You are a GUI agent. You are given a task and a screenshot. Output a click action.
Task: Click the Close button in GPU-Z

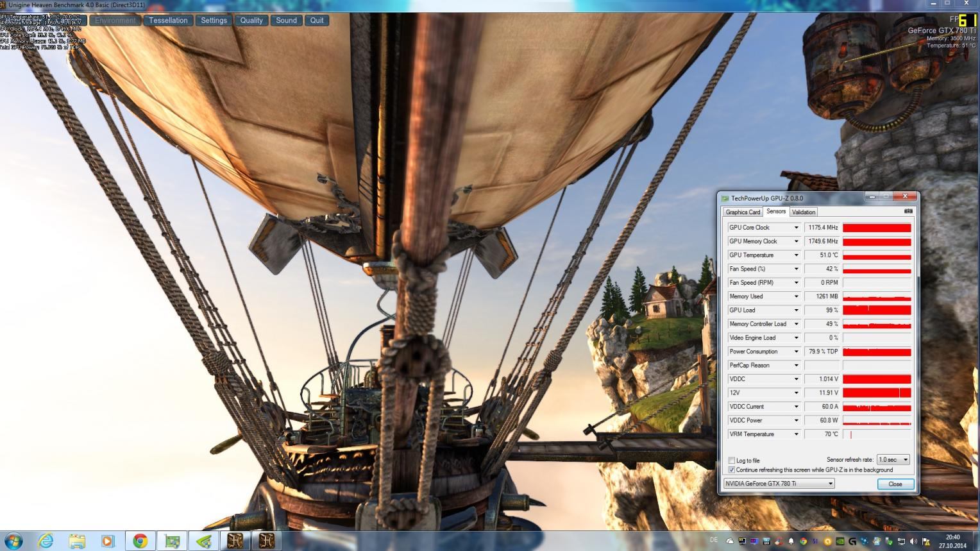coord(895,484)
